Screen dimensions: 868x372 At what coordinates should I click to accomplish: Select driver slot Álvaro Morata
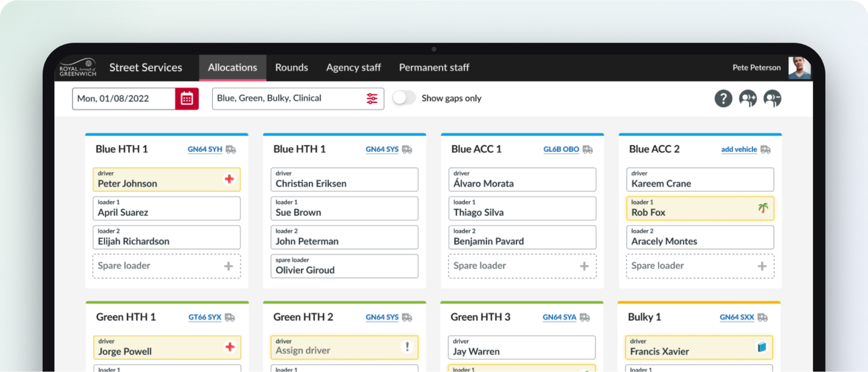point(522,180)
